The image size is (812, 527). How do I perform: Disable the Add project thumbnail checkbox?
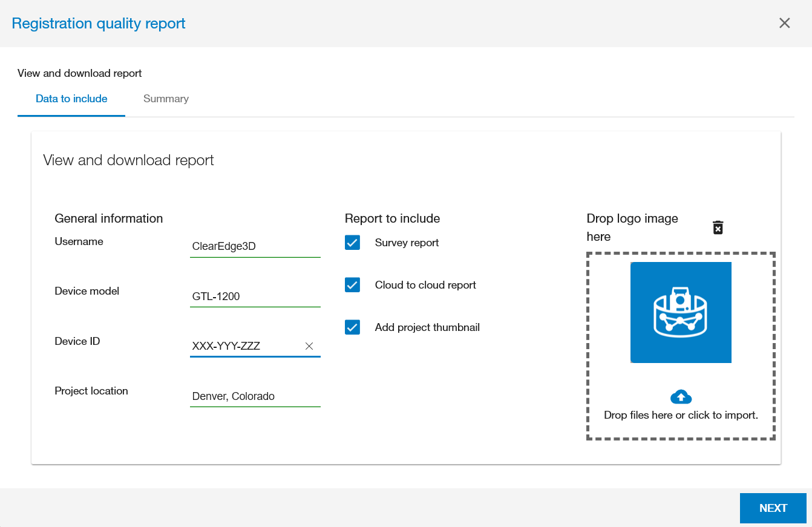352,327
